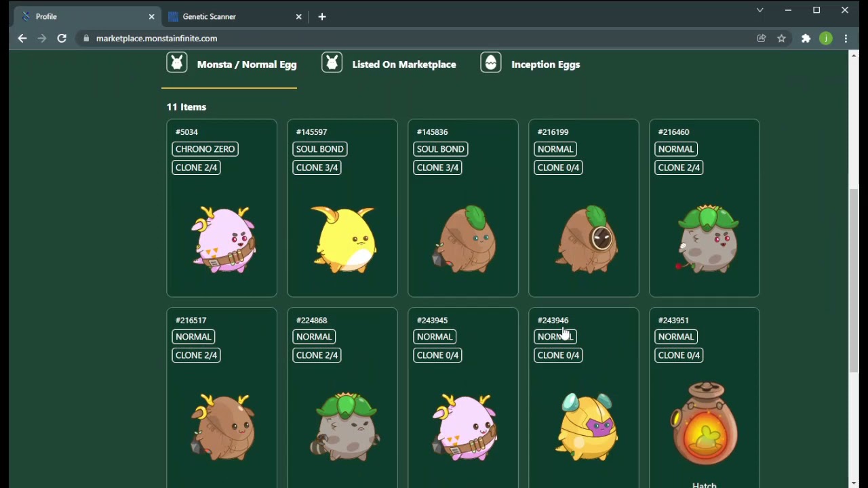Select the brown Monsta #216199 image
868x488 pixels.
(585, 239)
